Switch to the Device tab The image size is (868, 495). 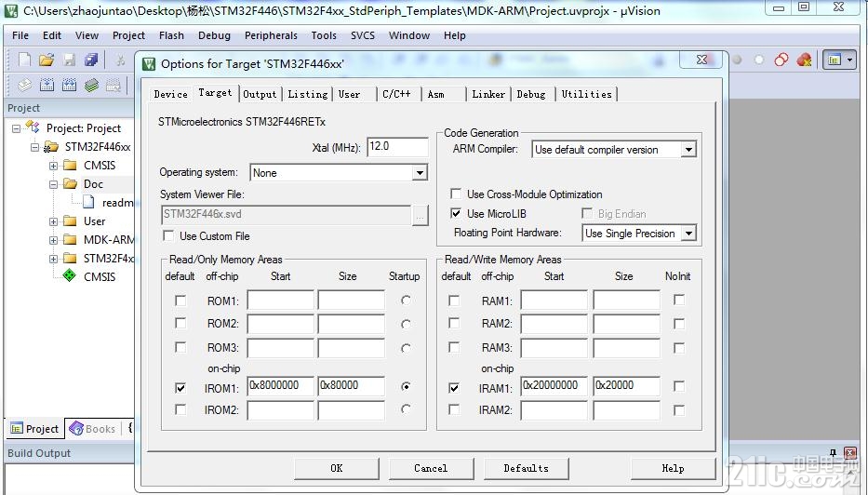(170, 94)
